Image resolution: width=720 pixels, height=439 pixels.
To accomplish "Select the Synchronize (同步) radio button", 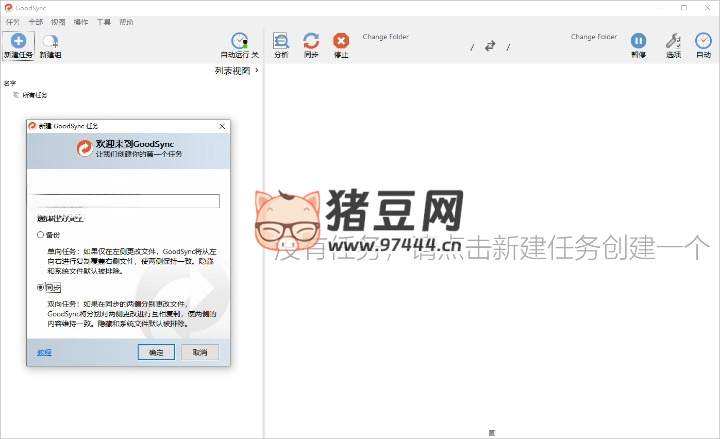I will (40, 287).
